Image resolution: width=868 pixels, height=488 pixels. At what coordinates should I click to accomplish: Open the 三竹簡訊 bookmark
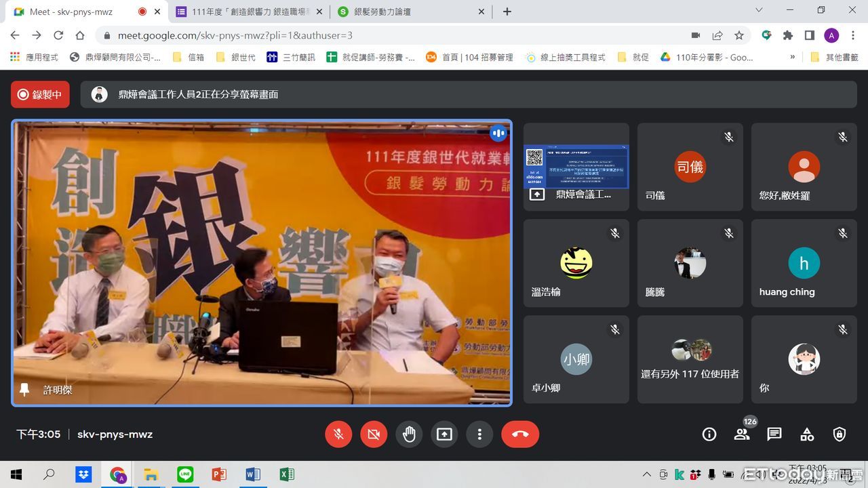[292, 58]
